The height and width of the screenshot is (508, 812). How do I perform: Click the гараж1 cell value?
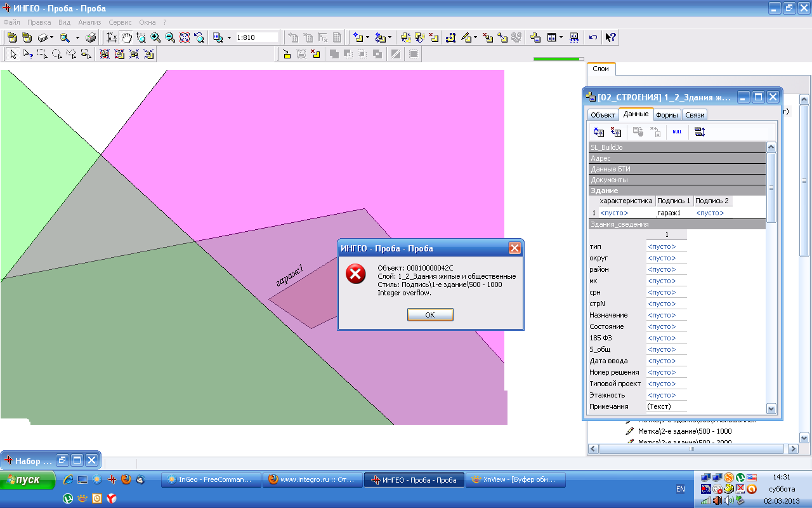click(x=674, y=213)
